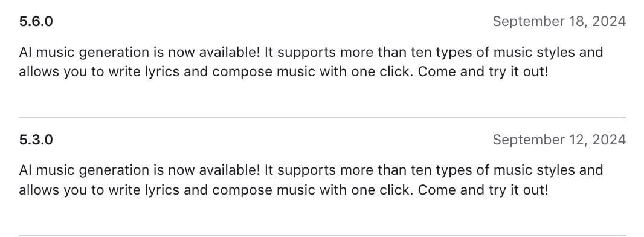
Task: Click divider line between 5.6.0 and 5.3.0
Action: [x=323, y=118]
